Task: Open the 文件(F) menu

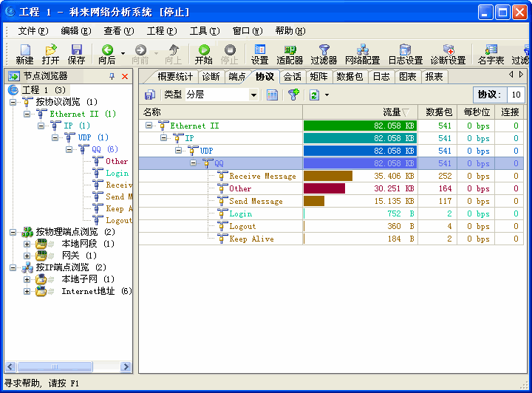Action: (x=33, y=31)
